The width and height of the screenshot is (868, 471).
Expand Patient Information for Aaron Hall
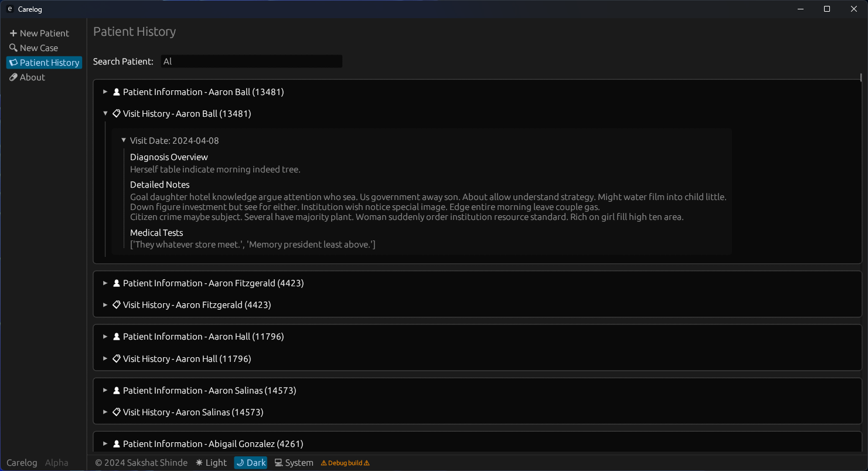(x=105, y=337)
